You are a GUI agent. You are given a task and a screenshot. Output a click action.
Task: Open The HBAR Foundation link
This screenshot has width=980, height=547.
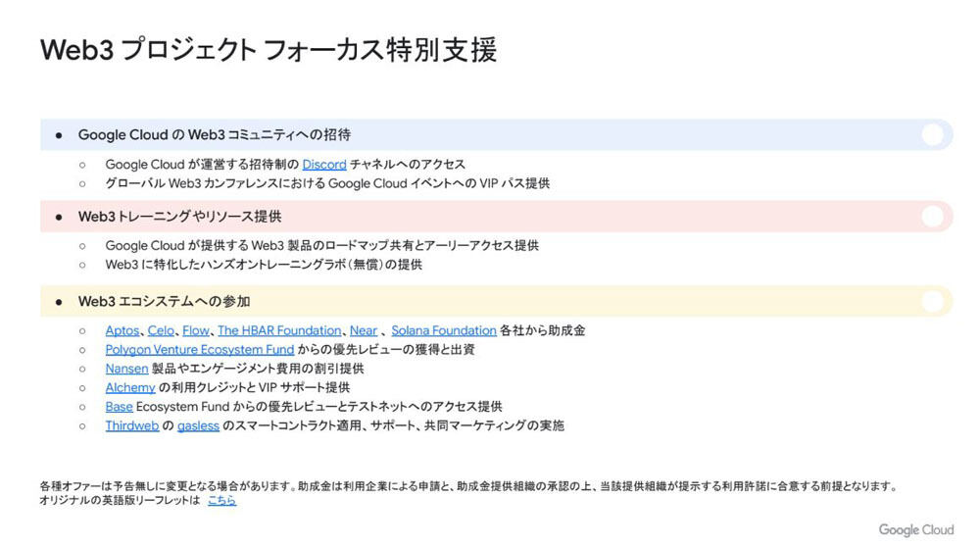coord(279,330)
